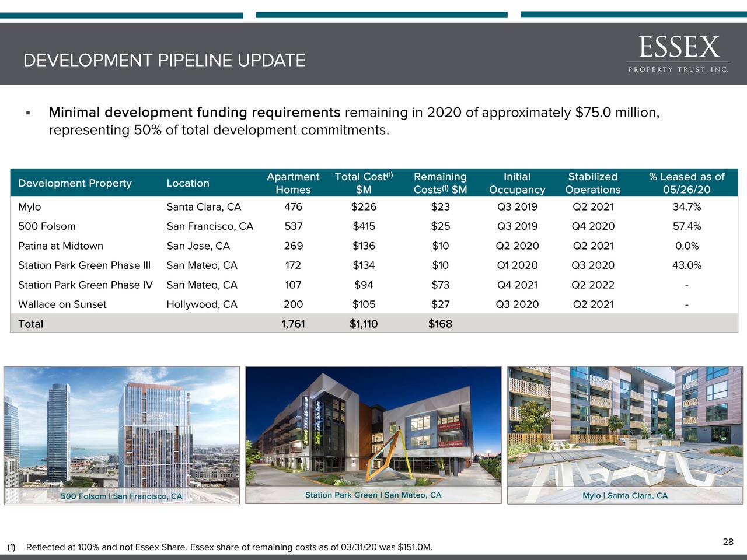Select the Initial Occupancy column header
This screenshot has width=747, height=560.
click(x=516, y=183)
